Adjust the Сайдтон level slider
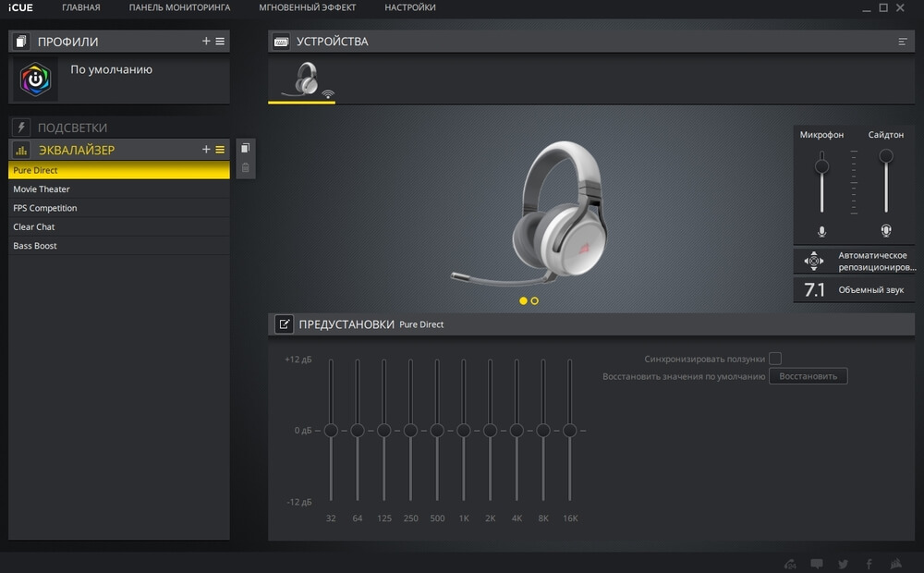The image size is (924, 573). pos(886,156)
